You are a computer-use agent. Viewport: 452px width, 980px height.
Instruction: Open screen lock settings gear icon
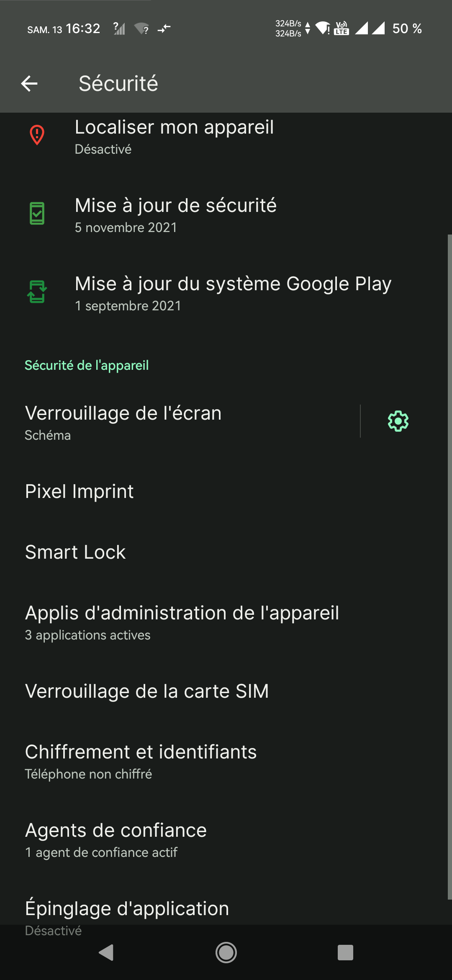pyautogui.click(x=398, y=421)
